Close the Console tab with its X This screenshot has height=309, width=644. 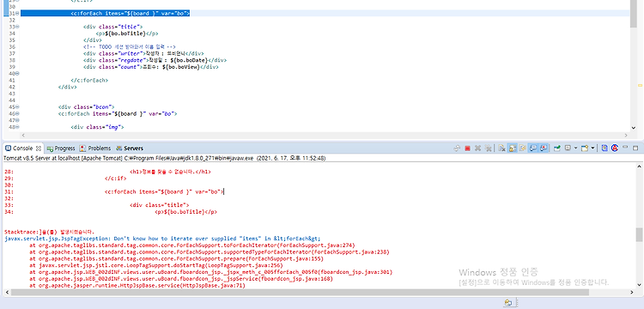click(38, 148)
